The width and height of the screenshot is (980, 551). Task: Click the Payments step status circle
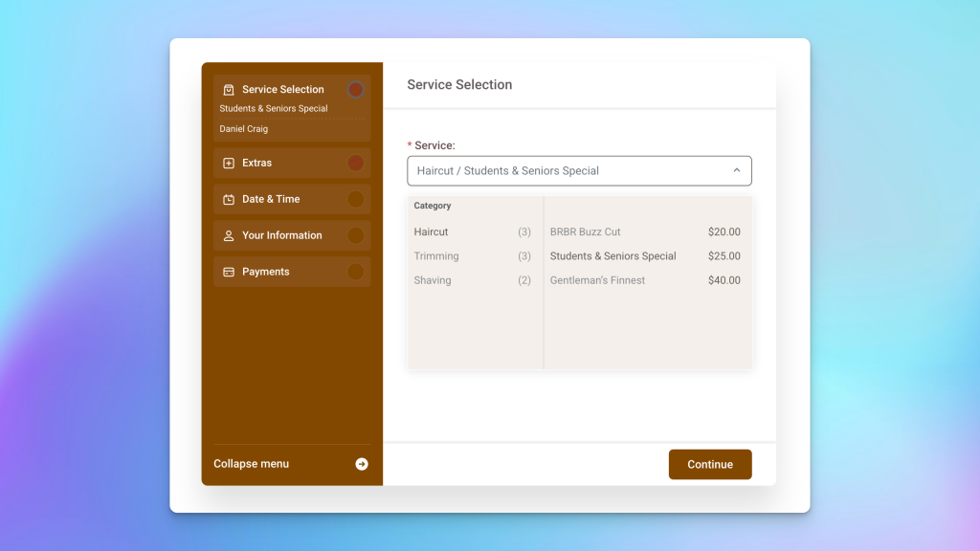click(356, 272)
